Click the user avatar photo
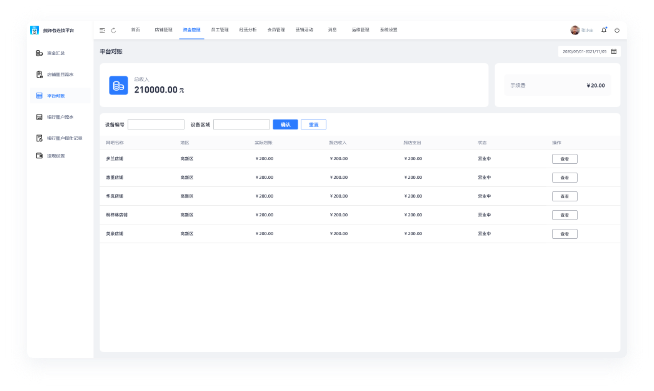The width and height of the screenshot is (654, 391). click(575, 30)
